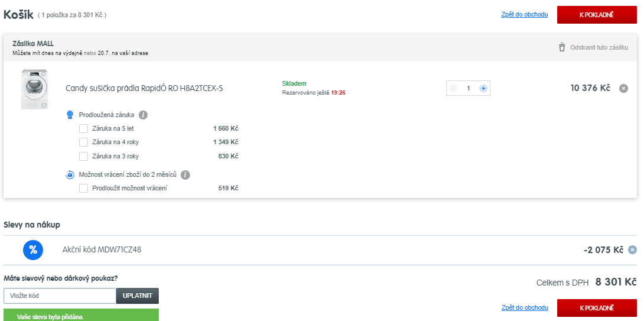Check the Záruka na 5 let option

coord(83,128)
